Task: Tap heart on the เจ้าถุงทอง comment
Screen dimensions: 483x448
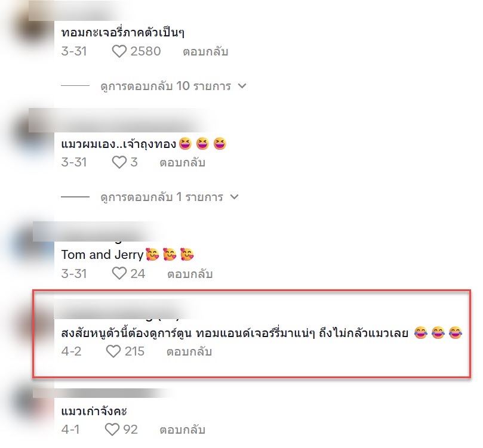Action: pyautogui.click(x=119, y=162)
